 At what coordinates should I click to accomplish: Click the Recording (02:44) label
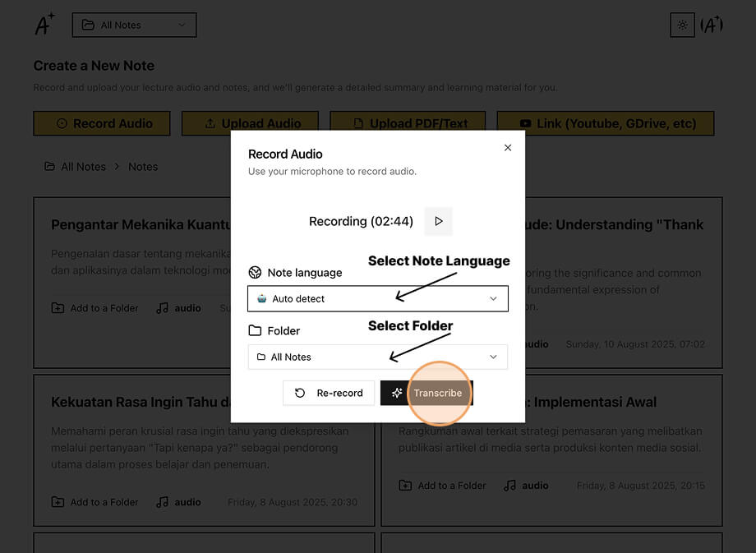[361, 221]
